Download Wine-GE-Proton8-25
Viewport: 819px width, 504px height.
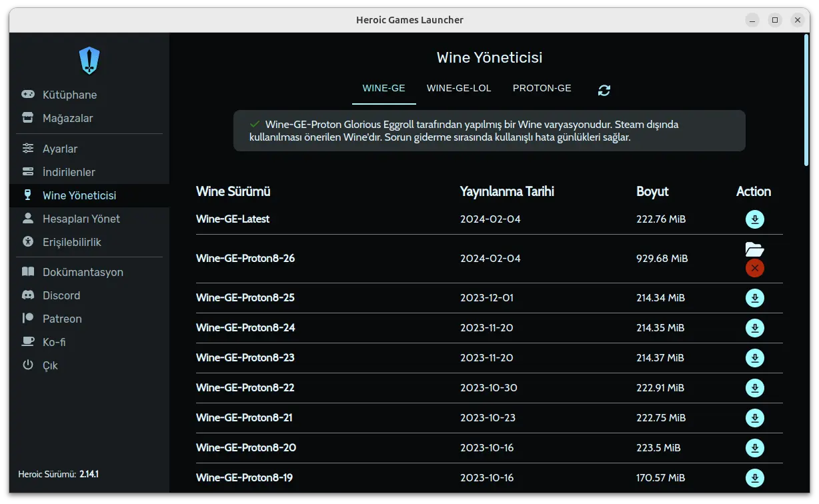click(755, 298)
